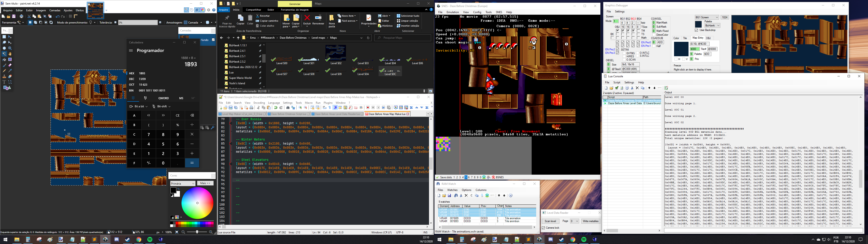
Task: Click the Scan level button
Action: click(550, 221)
